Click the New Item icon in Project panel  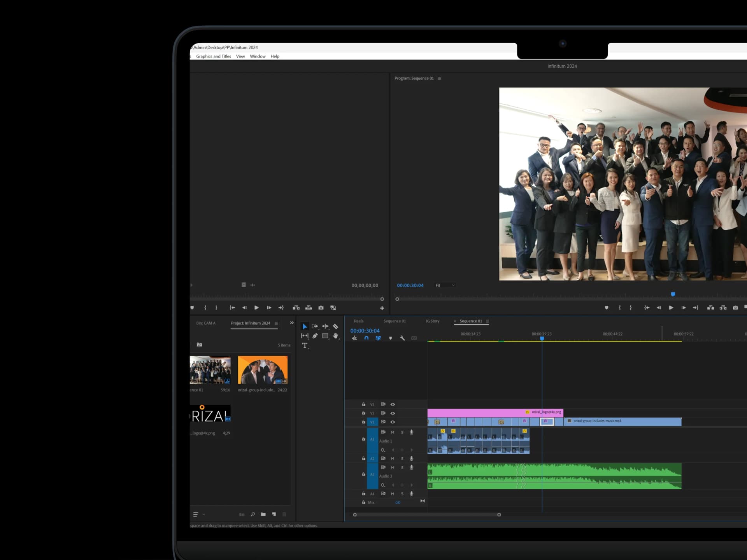274,514
